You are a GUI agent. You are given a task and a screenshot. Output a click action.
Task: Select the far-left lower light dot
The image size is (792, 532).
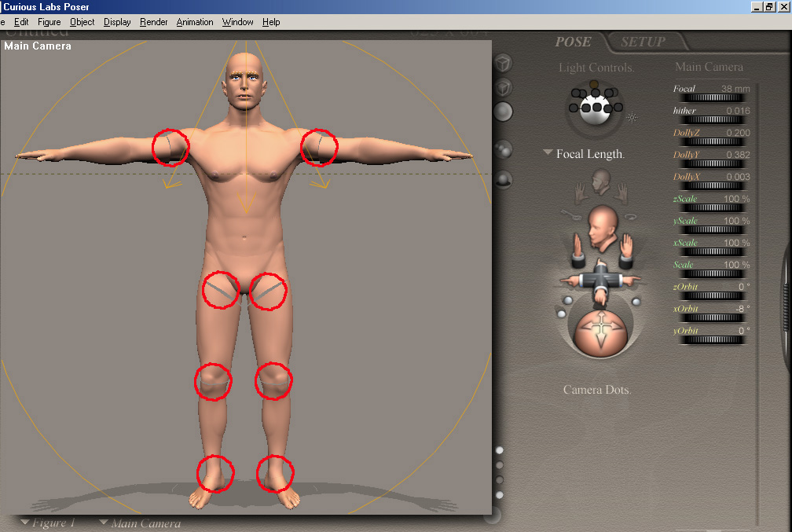pos(574,108)
